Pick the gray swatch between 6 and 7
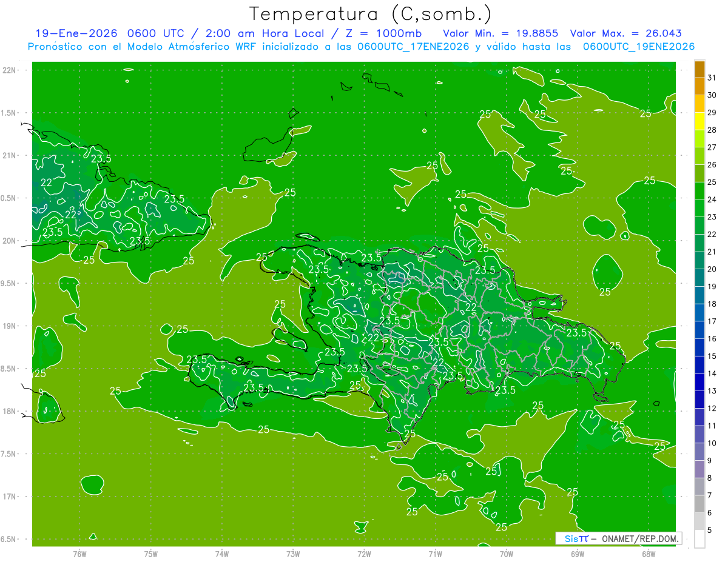The height and width of the screenshot is (562, 728). point(699,504)
